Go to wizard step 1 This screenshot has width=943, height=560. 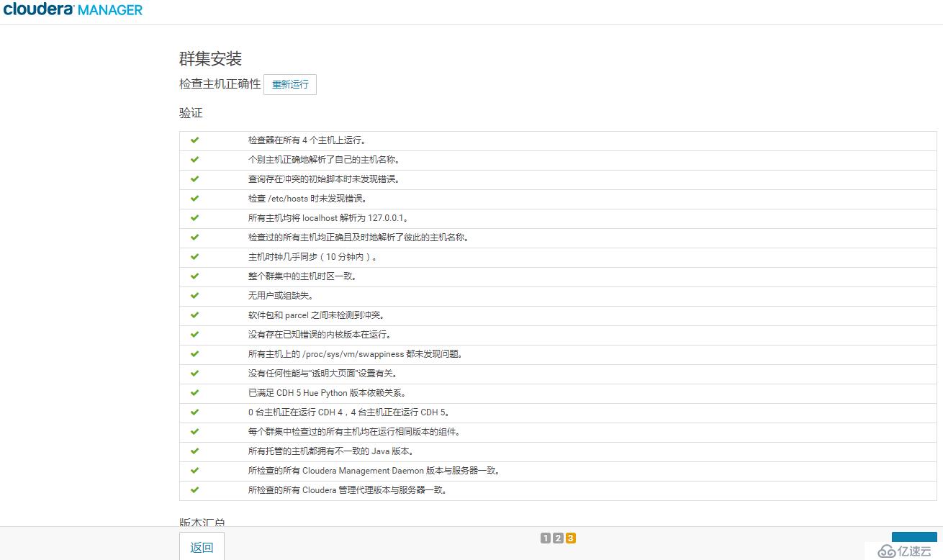click(x=546, y=538)
